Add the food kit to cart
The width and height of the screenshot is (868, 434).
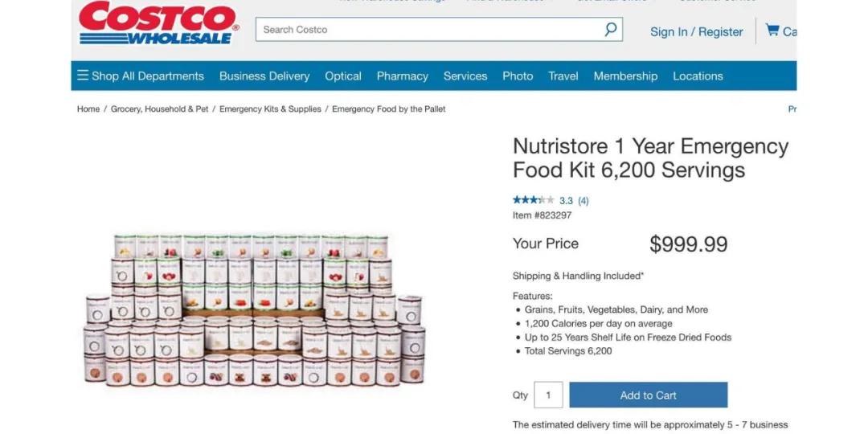(649, 395)
